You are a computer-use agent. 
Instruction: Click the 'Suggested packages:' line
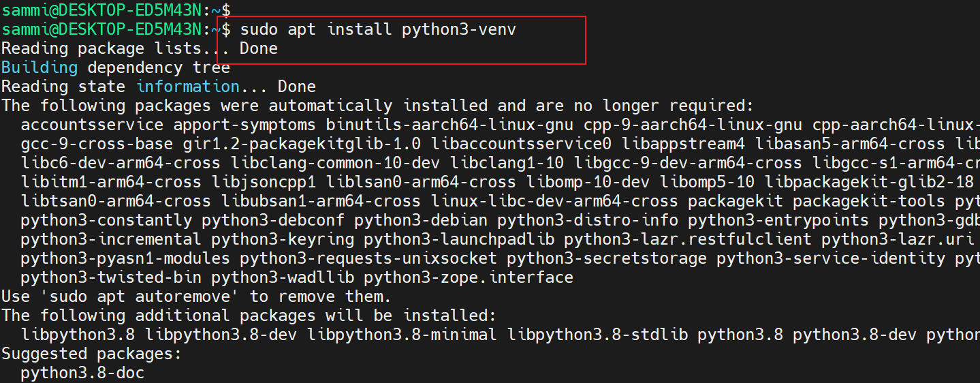tap(92, 354)
